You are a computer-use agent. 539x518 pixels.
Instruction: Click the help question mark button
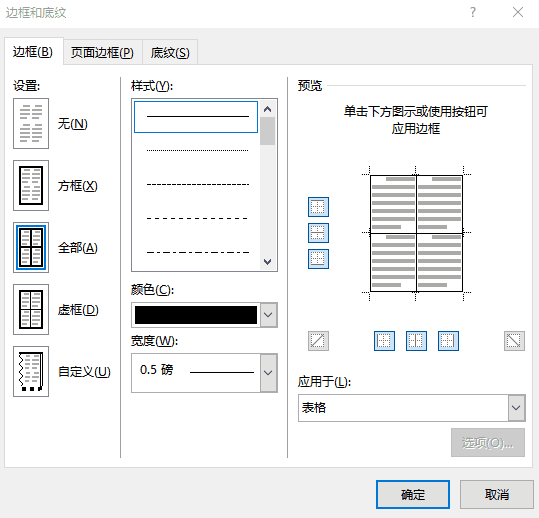click(x=473, y=12)
